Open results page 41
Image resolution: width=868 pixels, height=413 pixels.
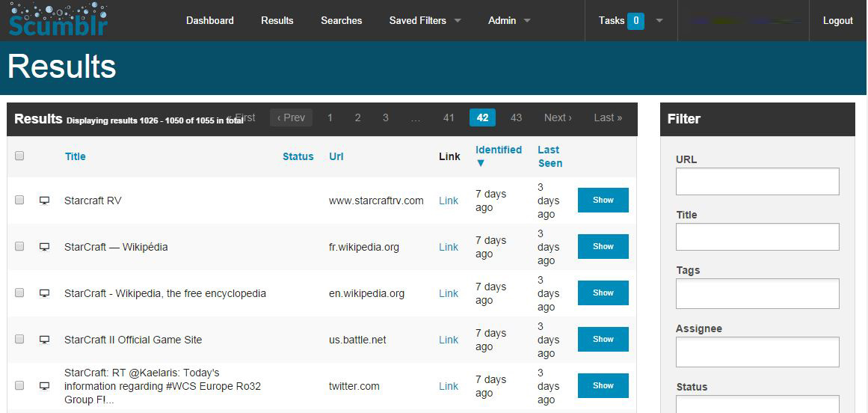click(x=449, y=117)
